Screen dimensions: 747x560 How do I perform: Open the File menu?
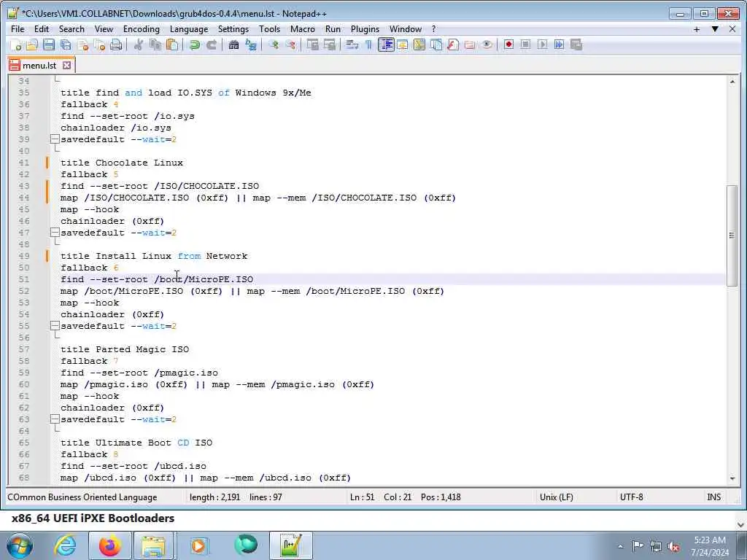(18, 29)
